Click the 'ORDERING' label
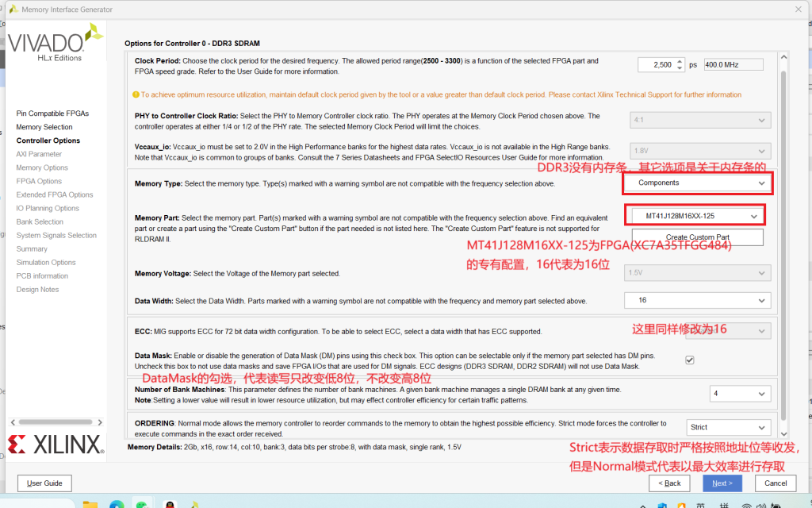 click(155, 423)
